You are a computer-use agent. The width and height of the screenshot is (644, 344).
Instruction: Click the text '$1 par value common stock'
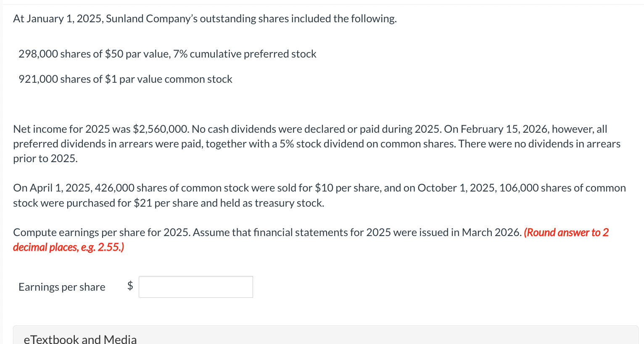coord(169,79)
